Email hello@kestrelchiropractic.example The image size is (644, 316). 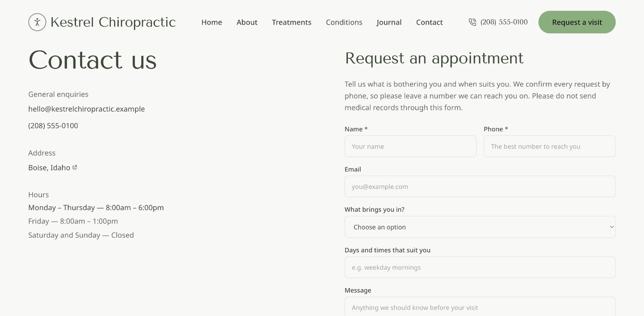[87, 109]
